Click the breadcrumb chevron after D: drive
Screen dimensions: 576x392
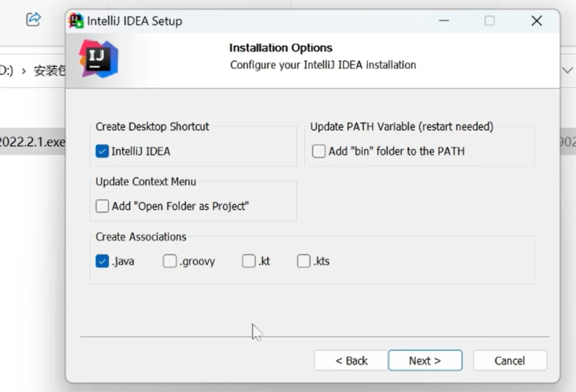23,71
